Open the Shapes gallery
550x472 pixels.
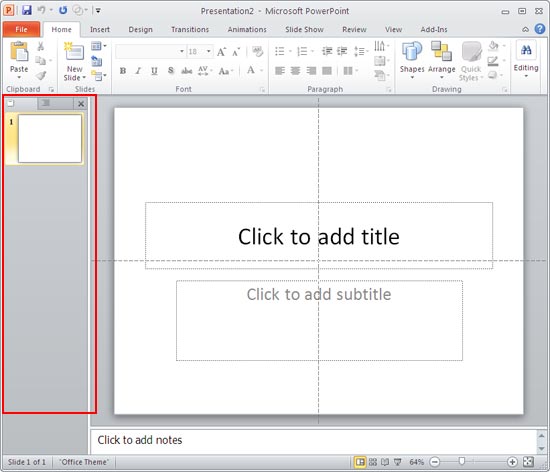(x=412, y=60)
